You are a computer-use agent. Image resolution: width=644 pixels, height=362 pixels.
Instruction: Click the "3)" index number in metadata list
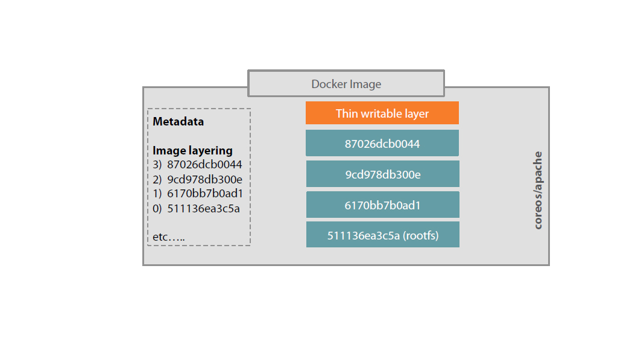(157, 164)
